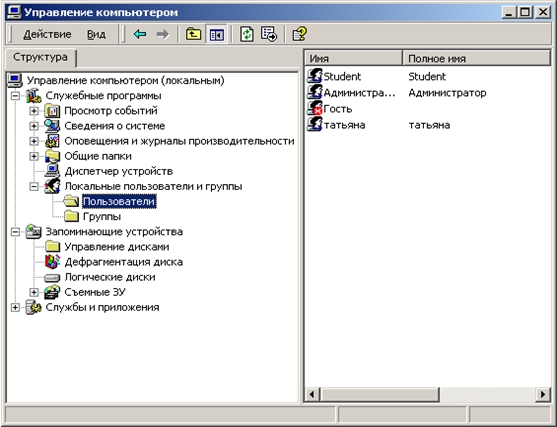Close the Управление компьютером window

click(543, 13)
